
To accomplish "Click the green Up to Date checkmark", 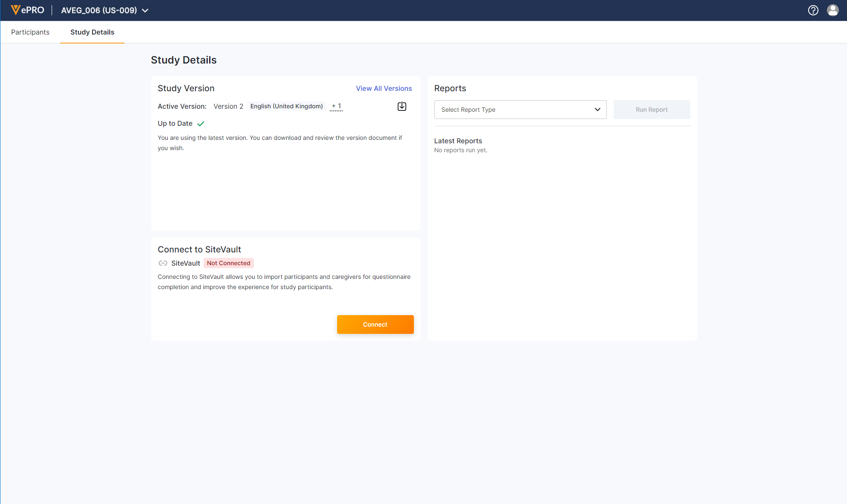I will click(201, 124).
